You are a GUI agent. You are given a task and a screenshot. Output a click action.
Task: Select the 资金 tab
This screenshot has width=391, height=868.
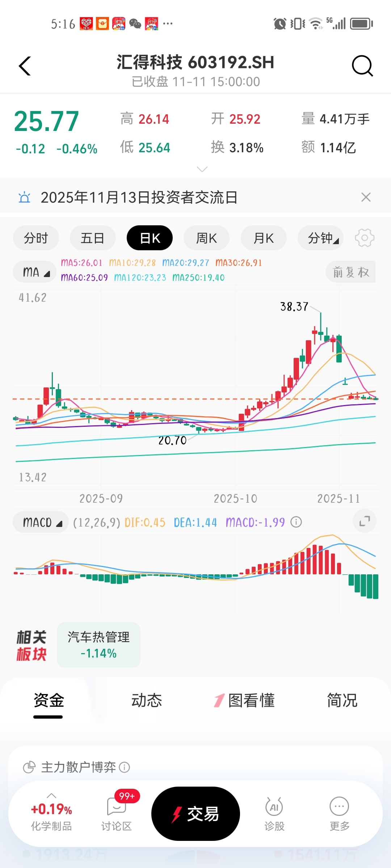click(x=49, y=700)
